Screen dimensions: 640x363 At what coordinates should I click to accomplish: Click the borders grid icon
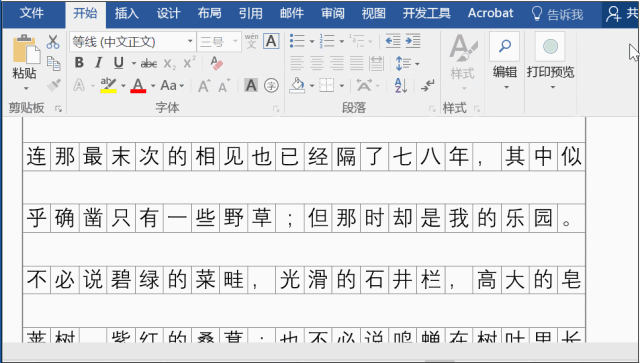[x=327, y=85]
